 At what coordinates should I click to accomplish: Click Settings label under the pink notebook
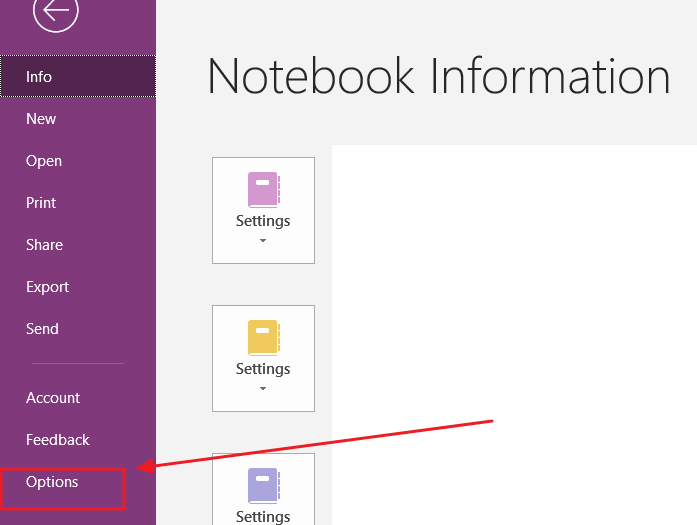[x=263, y=221]
